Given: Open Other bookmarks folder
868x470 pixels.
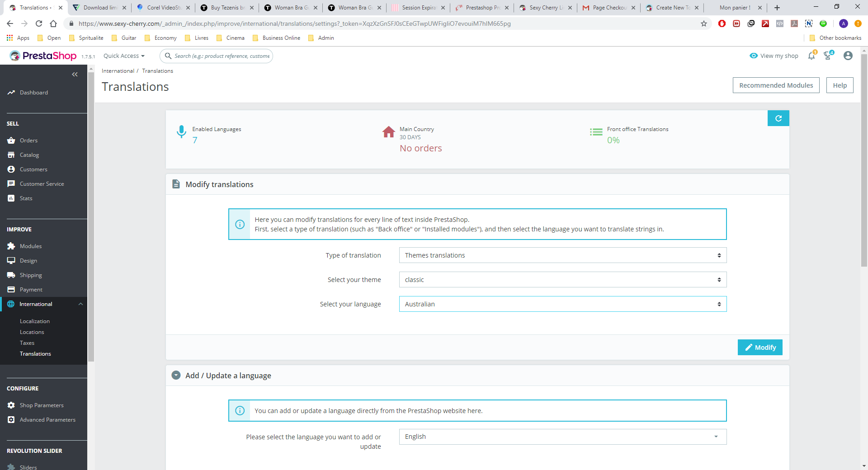Looking at the screenshot, I should tap(835, 38).
